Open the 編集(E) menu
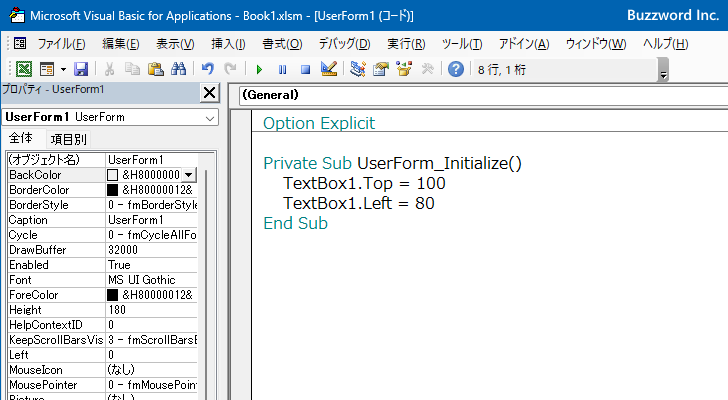The height and width of the screenshot is (400, 728). (121, 44)
